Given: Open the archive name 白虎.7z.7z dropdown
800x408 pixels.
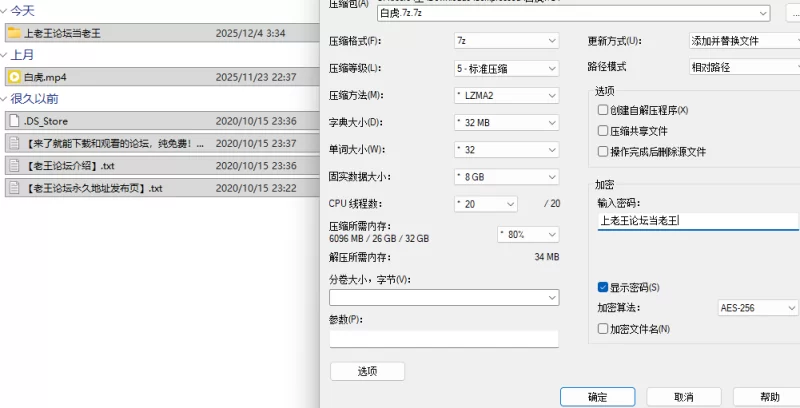Looking at the screenshot, I should (x=573, y=13).
